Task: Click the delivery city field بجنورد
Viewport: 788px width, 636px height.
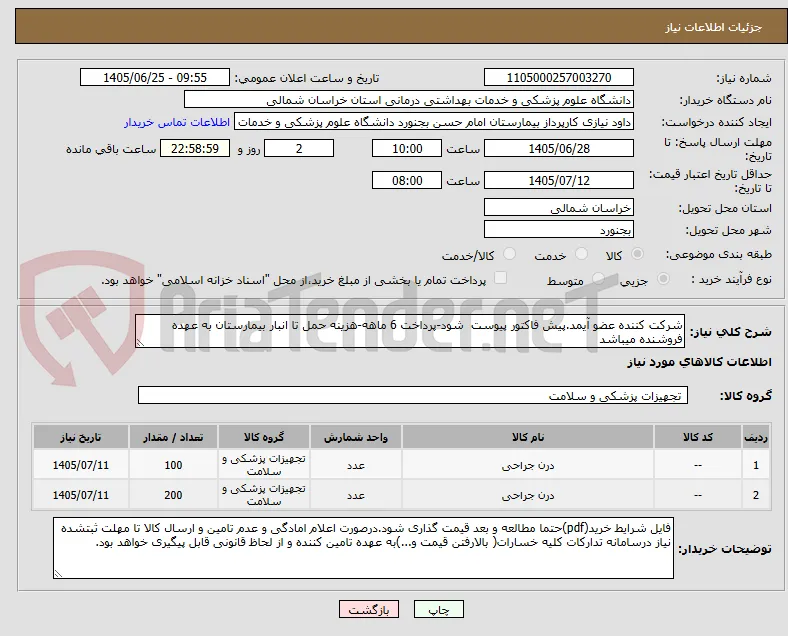Action: click(x=558, y=230)
